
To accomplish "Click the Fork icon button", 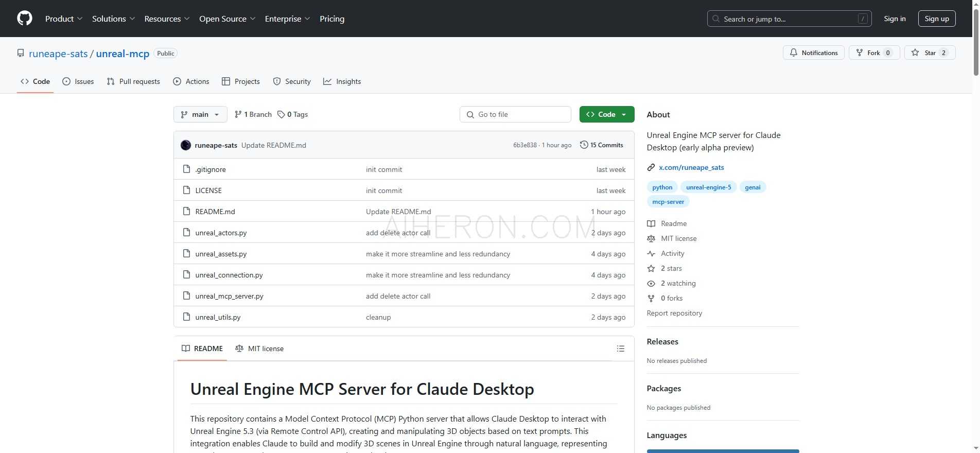I will click(x=859, y=53).
